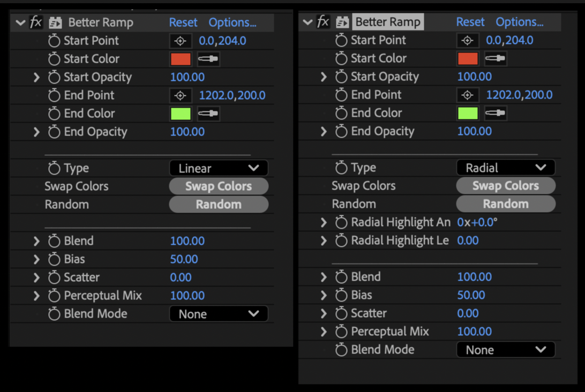Click Reset in right panel
585x392 pixels.
point(470,21)
